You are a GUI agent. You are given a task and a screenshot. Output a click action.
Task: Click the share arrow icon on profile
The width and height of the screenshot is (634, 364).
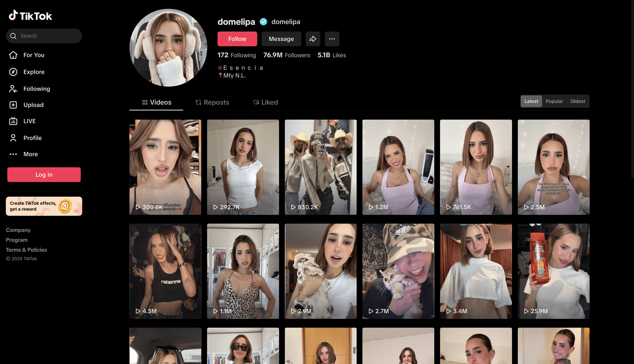click(x=313, y=39)
